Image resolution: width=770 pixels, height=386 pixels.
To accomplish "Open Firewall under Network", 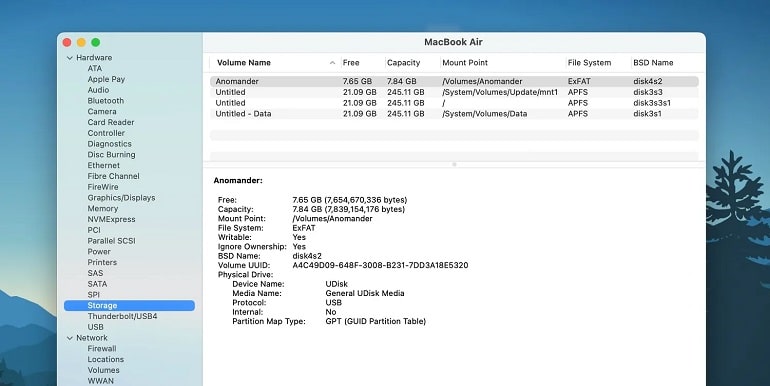I will click(102, 349).
